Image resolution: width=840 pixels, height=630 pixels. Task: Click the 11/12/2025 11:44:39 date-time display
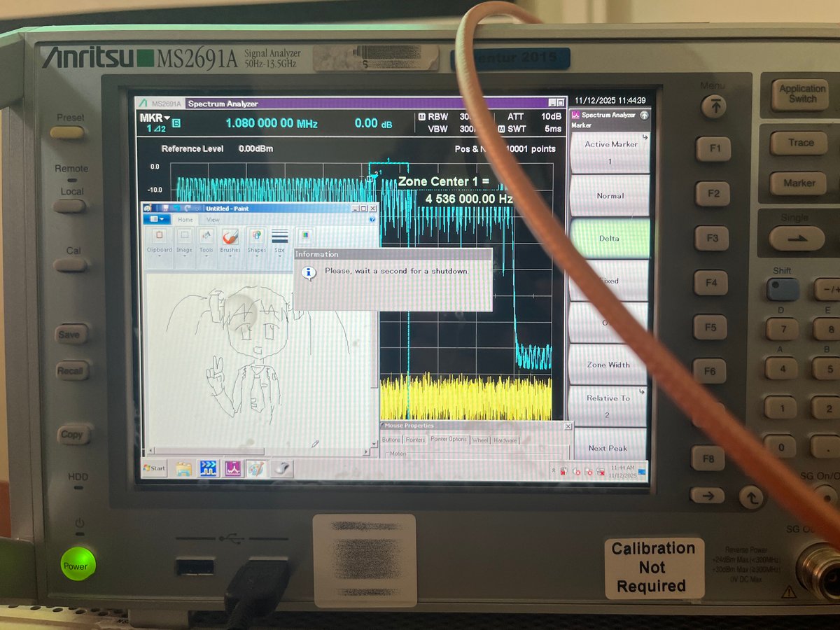[610, 101]
